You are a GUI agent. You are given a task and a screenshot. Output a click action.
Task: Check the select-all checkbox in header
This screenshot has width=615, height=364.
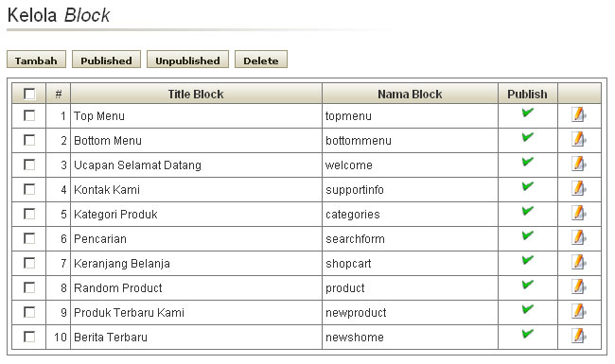point(29,94)
